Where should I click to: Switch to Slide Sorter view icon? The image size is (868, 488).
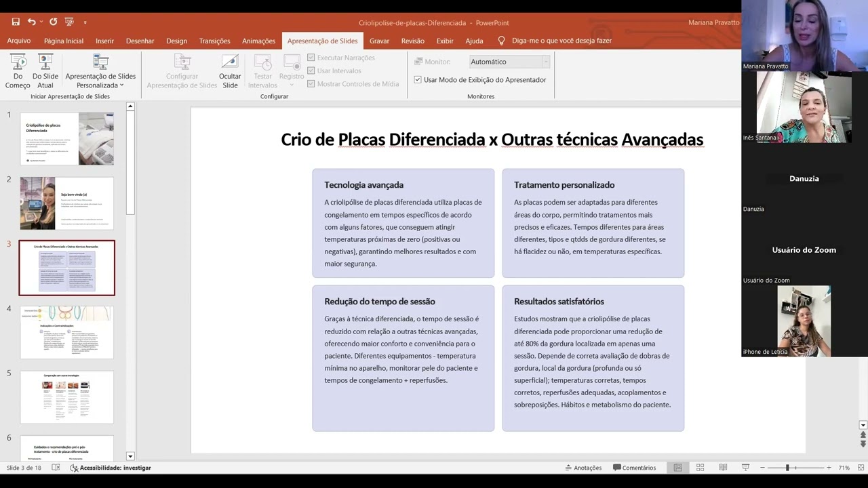[x=701, y=468]
